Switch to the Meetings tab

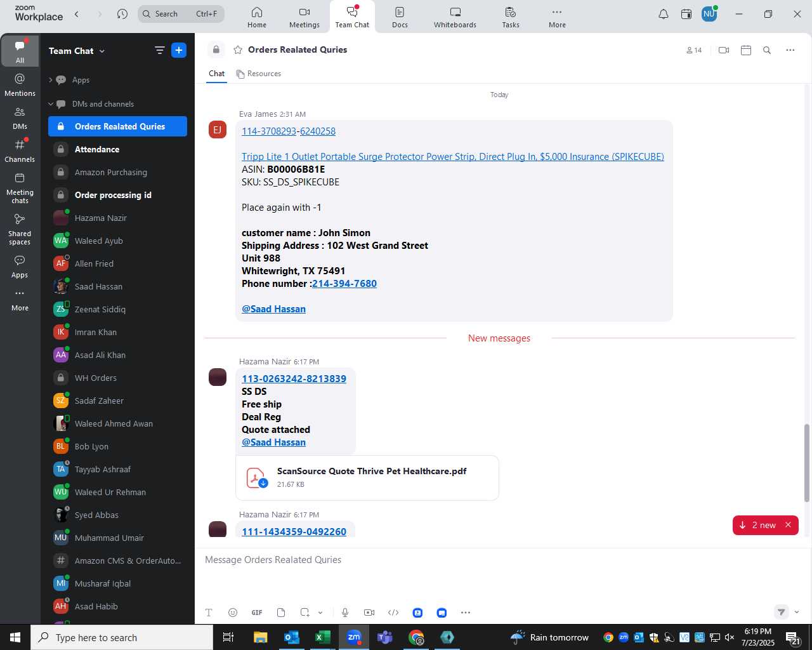pos(304,17)
